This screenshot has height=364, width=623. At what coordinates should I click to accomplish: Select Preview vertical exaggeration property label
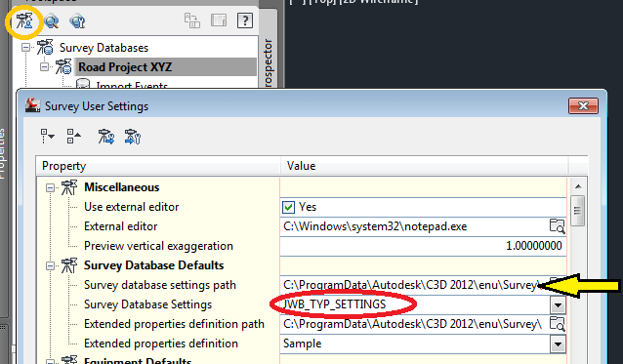click(158, 246)
